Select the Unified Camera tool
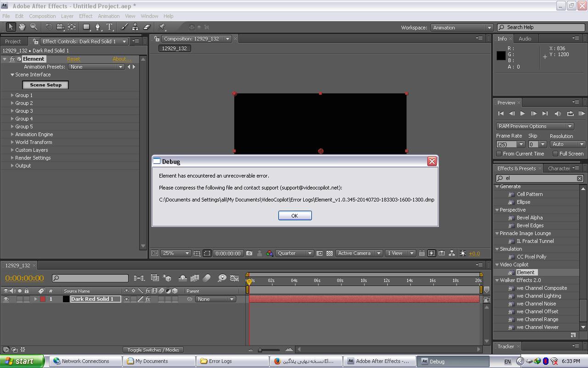This screenshot has width=588, height=368. pyautogui.click(x=60, y=27)
